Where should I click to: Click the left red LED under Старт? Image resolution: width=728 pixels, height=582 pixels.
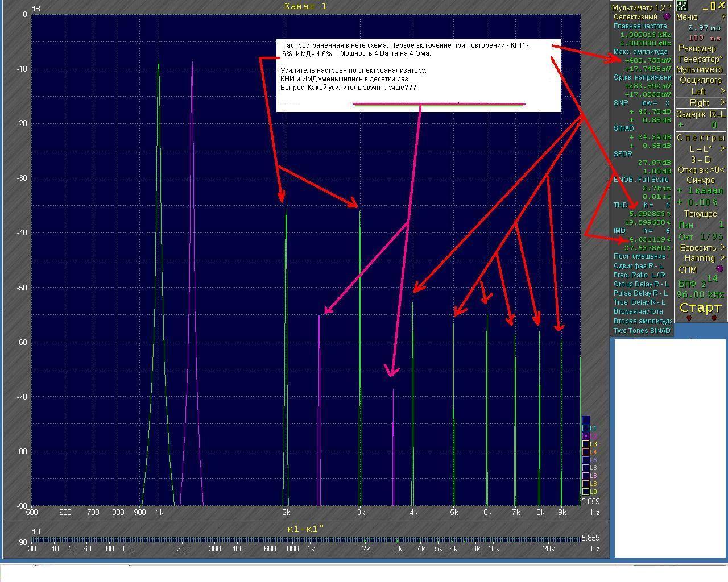coord(689,318)
